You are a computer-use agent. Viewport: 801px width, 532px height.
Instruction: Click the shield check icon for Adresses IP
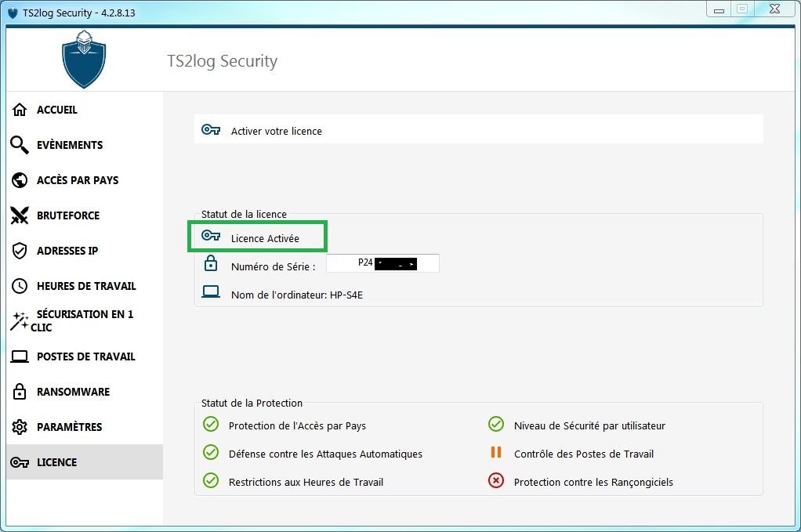20,251
